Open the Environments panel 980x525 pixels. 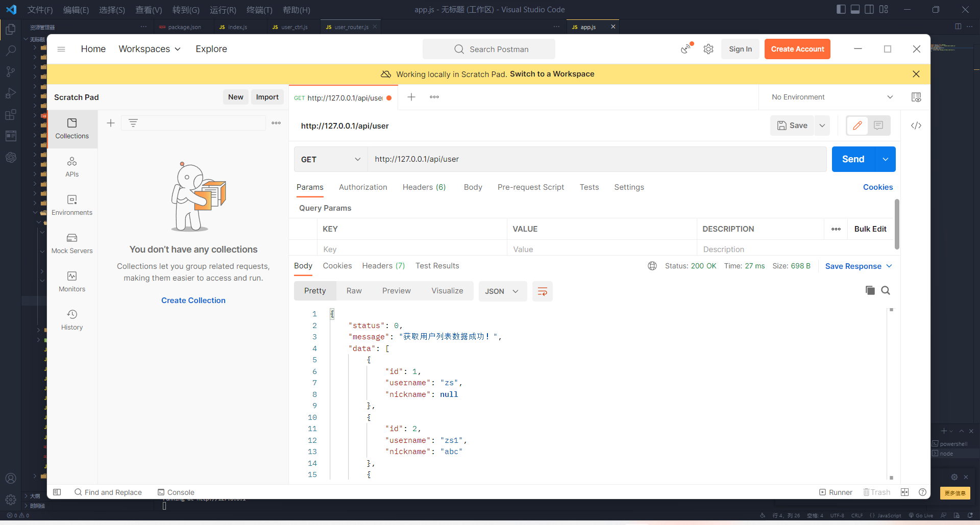(x=71, y=204)
